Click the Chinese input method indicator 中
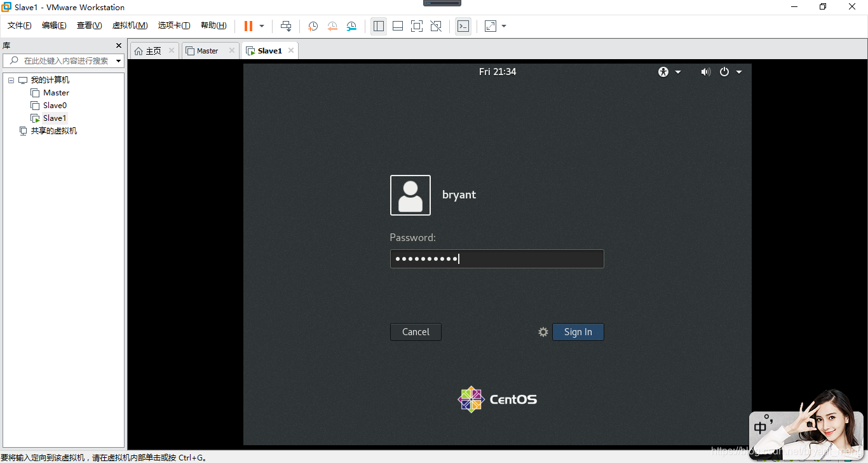The height and width of the screenshot is (463, 868). click(x=761, y=428)
